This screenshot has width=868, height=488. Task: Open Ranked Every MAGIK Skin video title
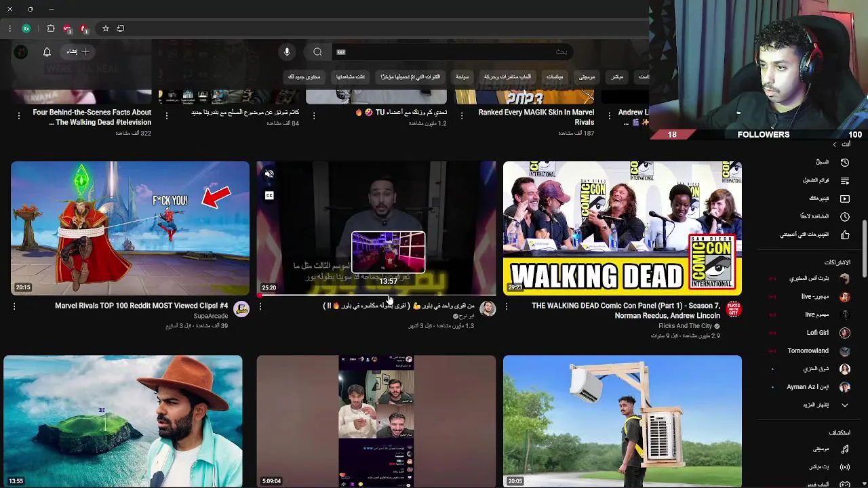click(x=536, y=117)
